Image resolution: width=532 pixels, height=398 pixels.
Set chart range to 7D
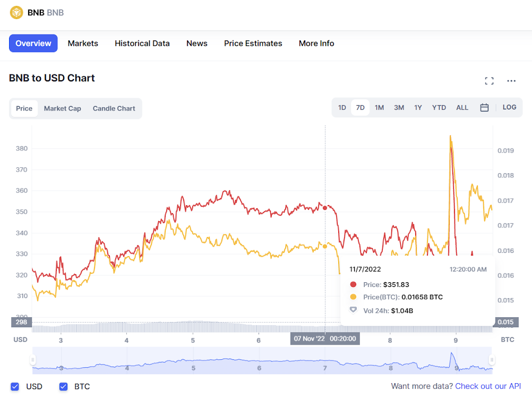pos(361,108)
